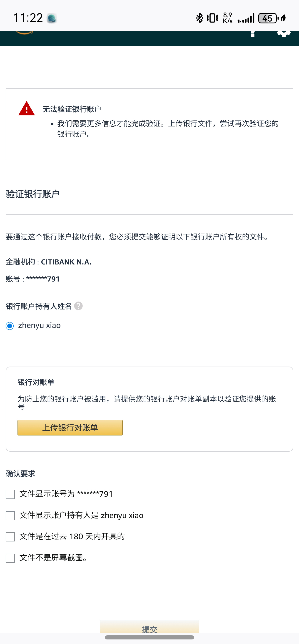Tap the bottom home gesture bar
This screenshot has height=644, width=299.
click(x=149, y=637)
